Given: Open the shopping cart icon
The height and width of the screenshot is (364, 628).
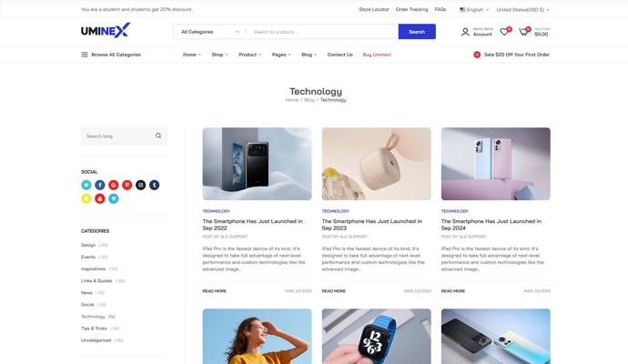Looking at the screenshot, I should pos(523,32).
